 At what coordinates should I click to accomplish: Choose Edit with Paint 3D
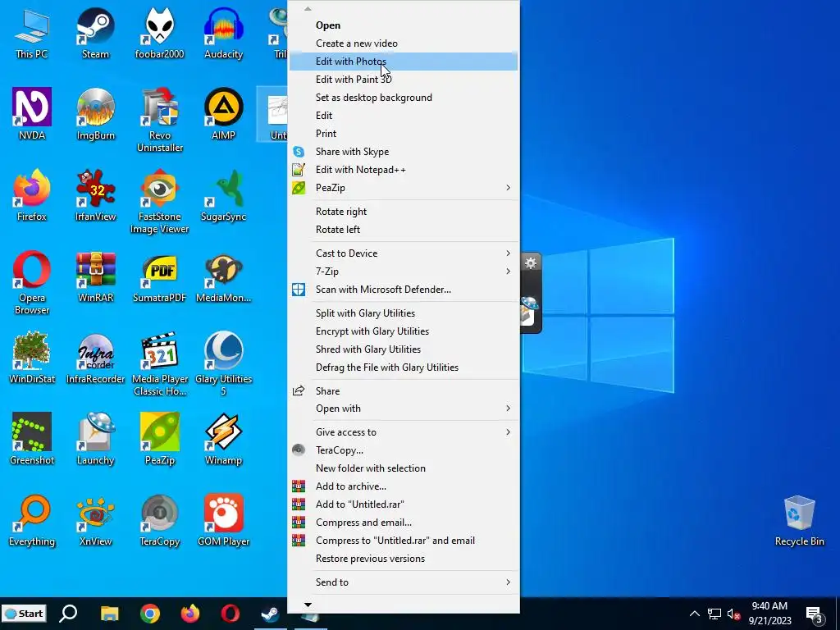point(404,80)
